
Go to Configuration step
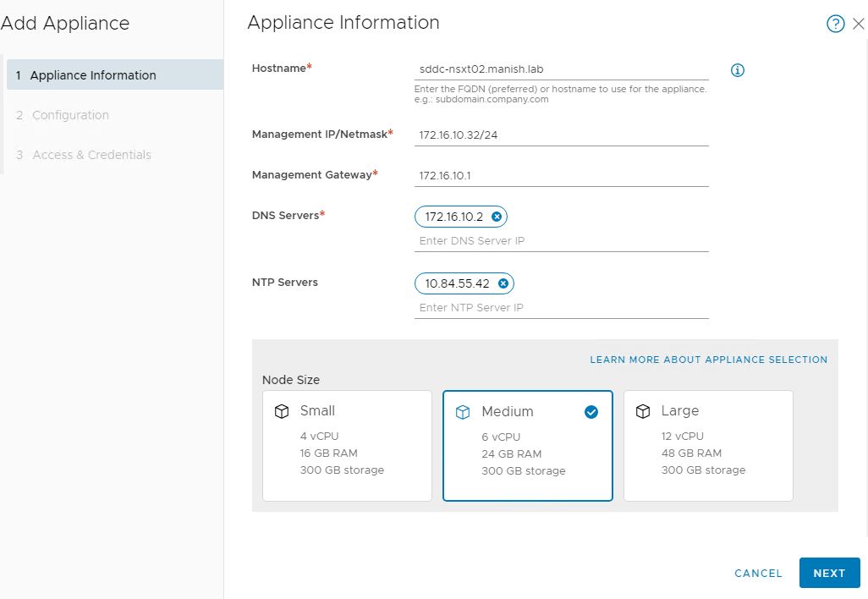tap(70, 115)
